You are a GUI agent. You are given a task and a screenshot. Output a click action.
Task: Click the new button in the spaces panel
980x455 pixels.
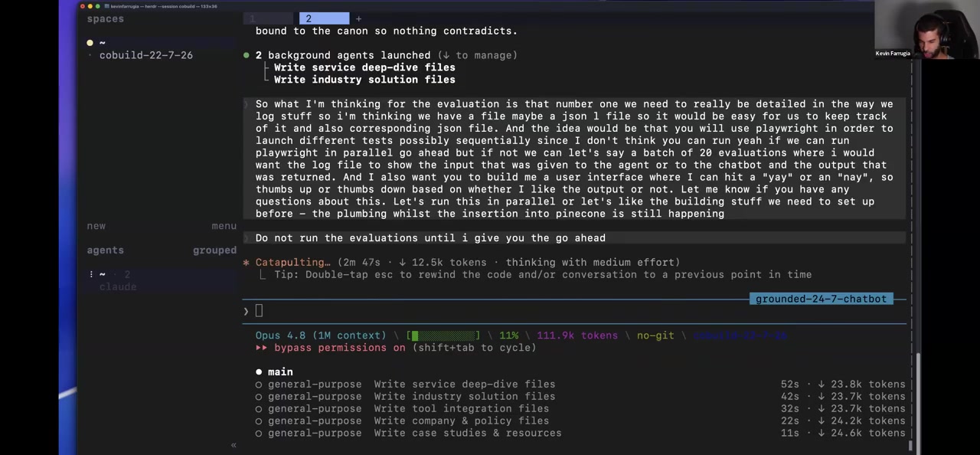point(96,226)
